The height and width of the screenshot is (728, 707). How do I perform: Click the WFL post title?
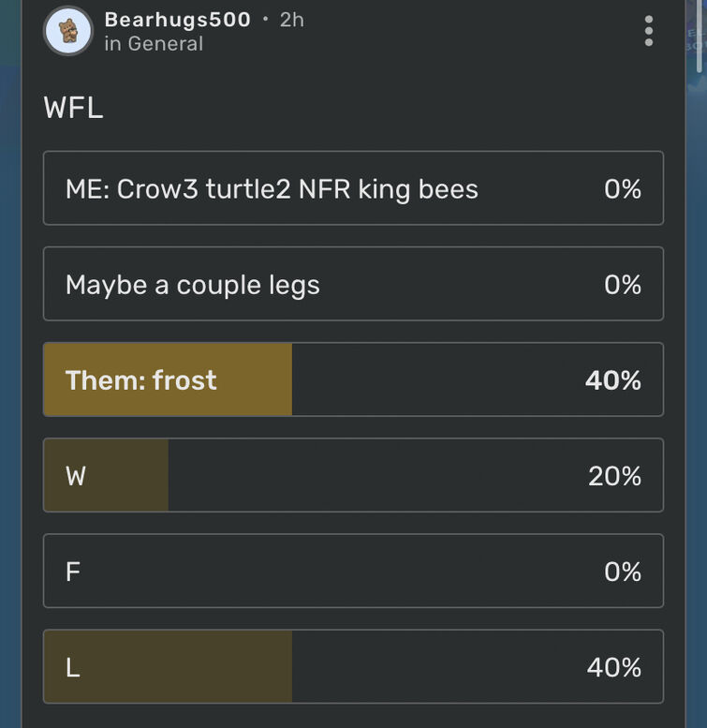point(73,108)
